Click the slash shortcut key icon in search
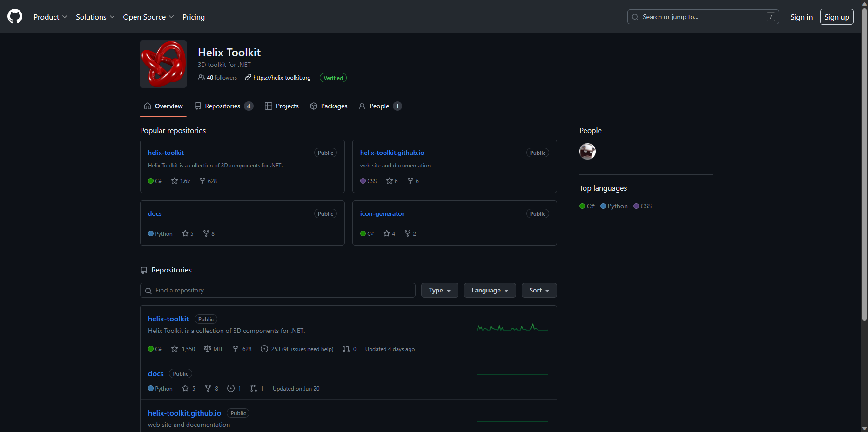868x432 pixels. (771, 17)
